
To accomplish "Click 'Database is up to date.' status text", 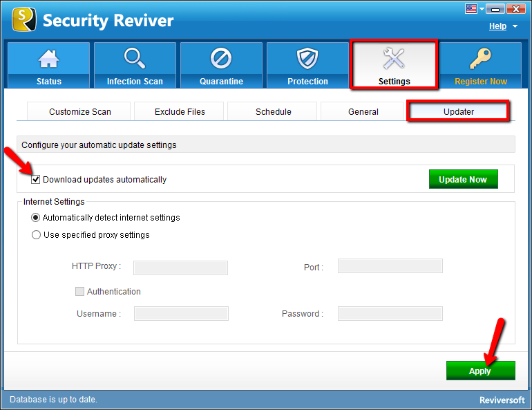I will (53, 400).
